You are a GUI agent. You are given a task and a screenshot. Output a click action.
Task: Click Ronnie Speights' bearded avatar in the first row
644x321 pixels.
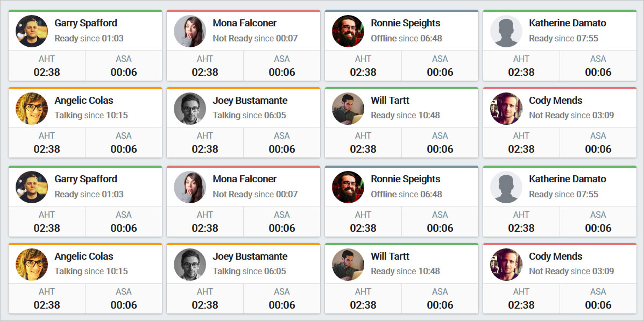348,31
